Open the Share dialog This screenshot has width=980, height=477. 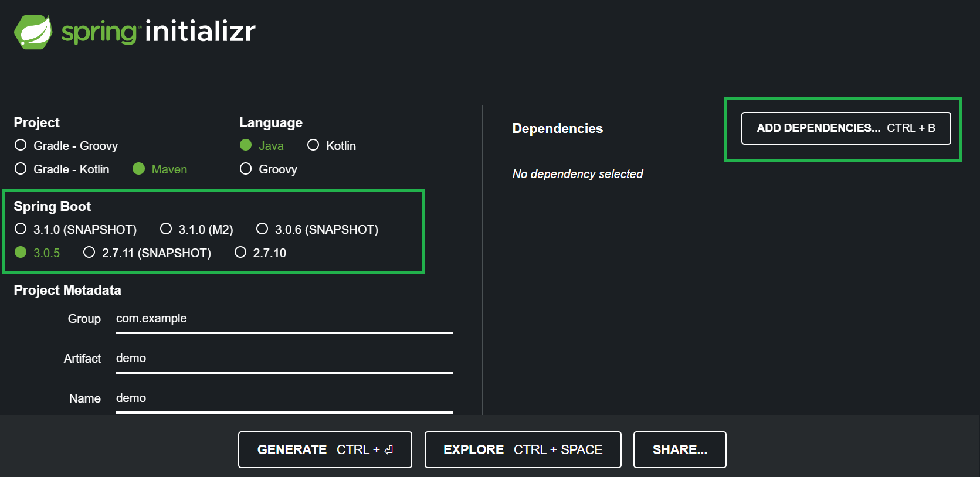[x=680, y=449]
